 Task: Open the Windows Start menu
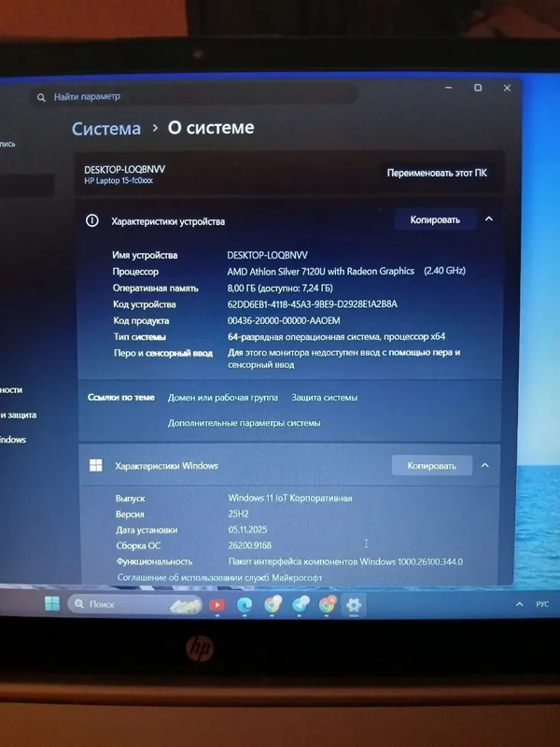pos(52,604)
